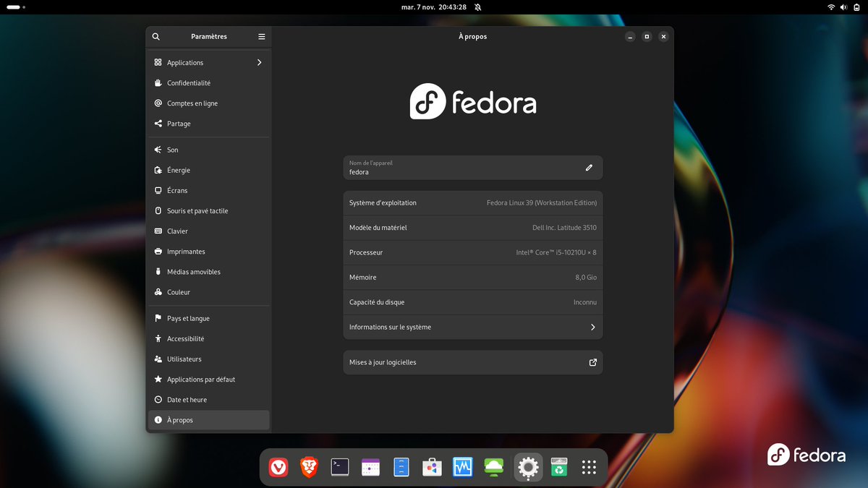This screenshot has width=868, height=488.
Task: Launch Vivaldi browser from the dock
Action: click(x=278, y=468)
